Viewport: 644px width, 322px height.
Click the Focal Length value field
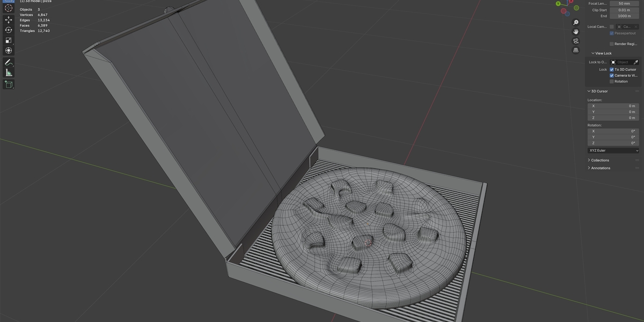click(624, 3)
